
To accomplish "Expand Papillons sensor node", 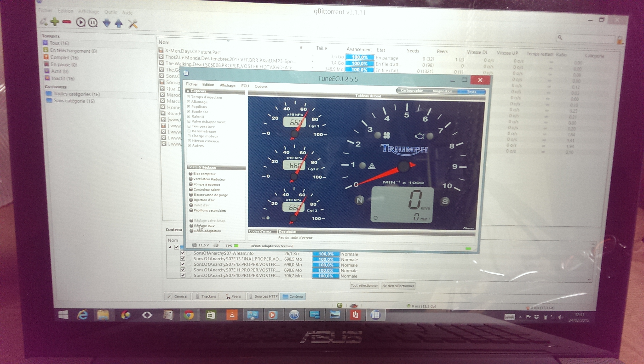I will (189, 107).
